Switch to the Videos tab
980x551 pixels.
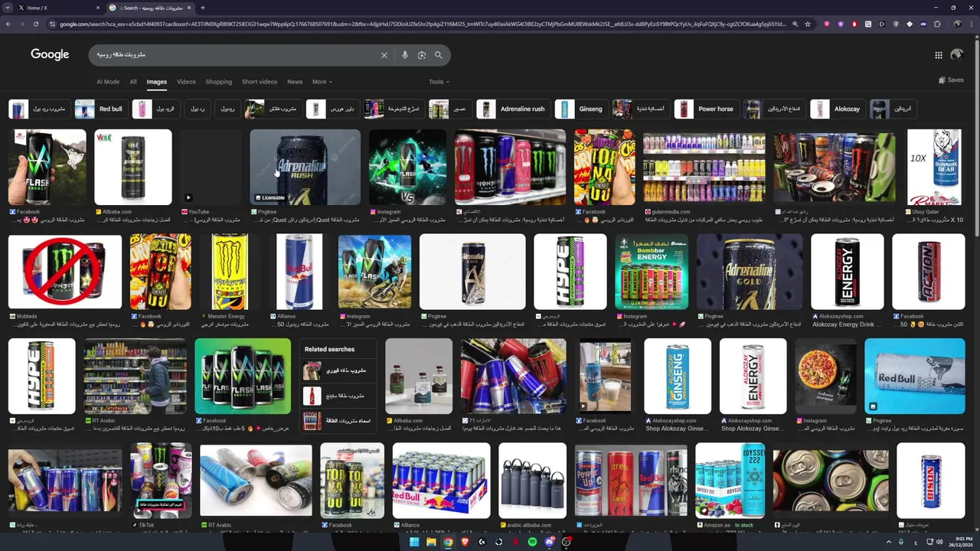point(186,82)
